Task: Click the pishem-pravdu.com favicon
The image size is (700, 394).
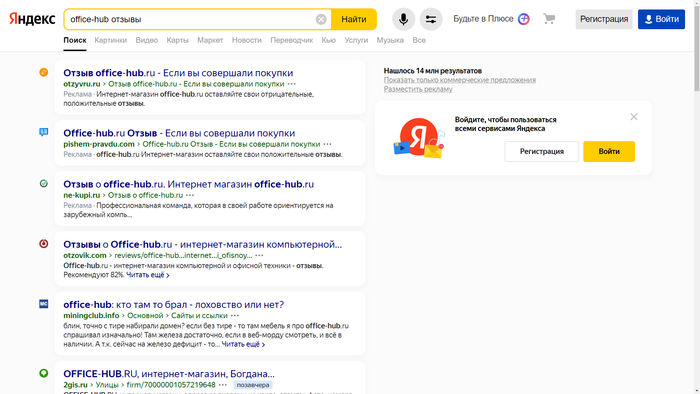Action: point(44,132)
